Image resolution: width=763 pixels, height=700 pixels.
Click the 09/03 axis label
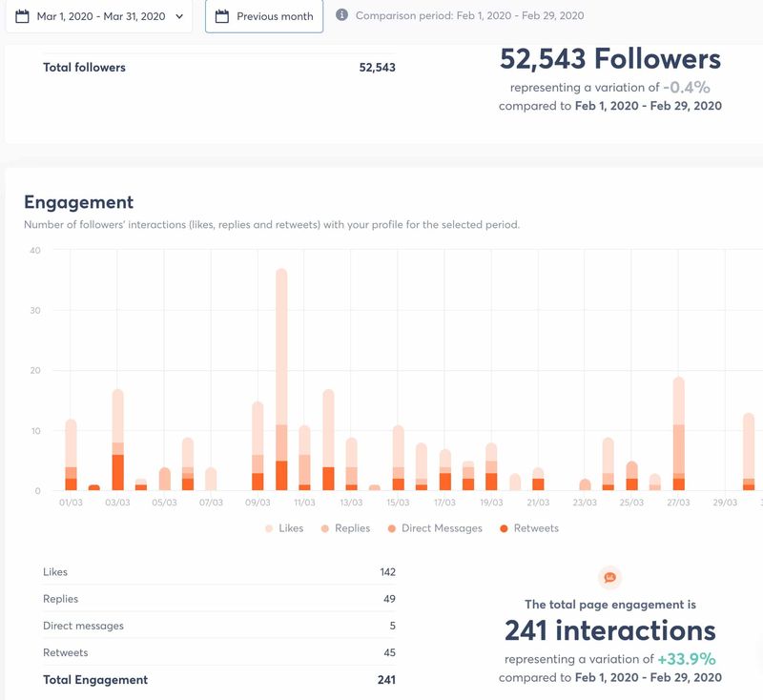point(258,503)
